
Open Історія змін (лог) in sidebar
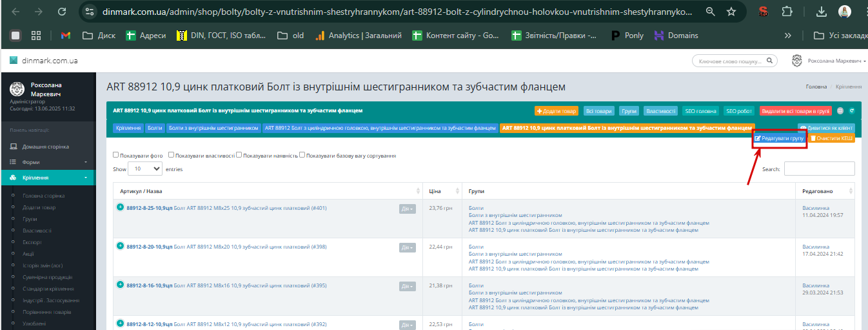point(43,265)
